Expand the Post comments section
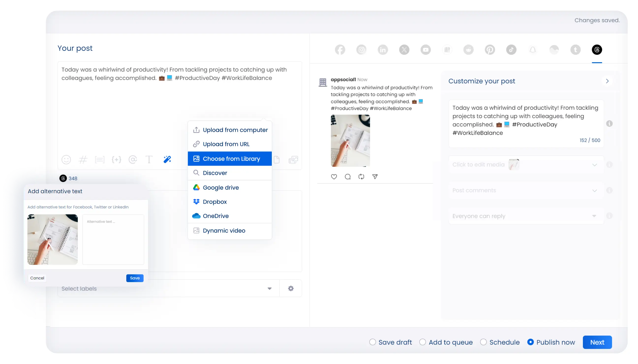The height and width of the screenshot is (364, 638). [x=526, y=190]
